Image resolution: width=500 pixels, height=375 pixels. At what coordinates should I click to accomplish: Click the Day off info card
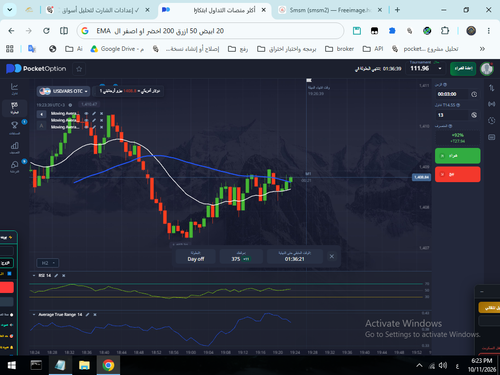(x=196, y=256)
